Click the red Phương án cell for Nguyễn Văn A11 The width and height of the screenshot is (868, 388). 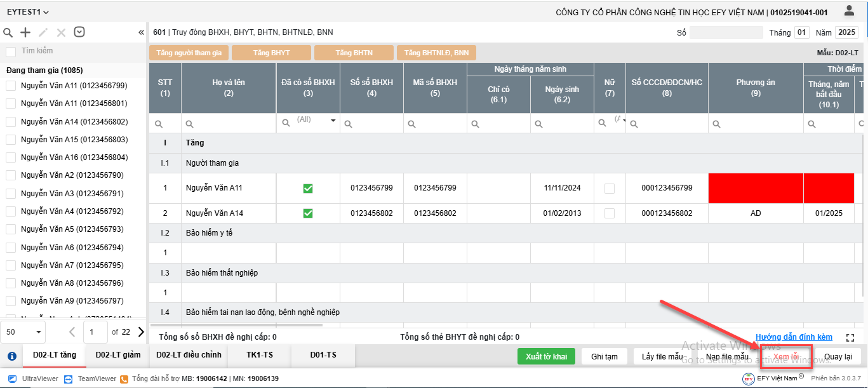(756, 188)
